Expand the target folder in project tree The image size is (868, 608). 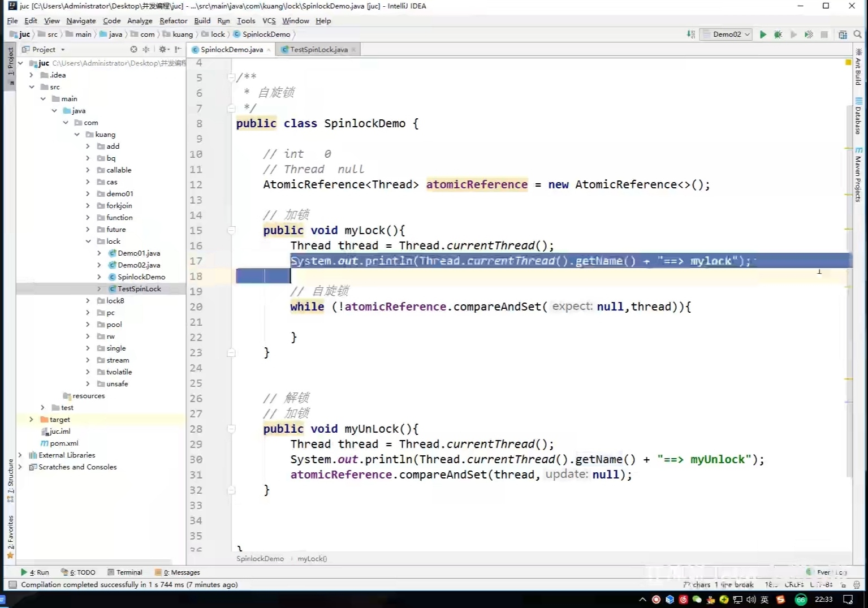point(31,420)
